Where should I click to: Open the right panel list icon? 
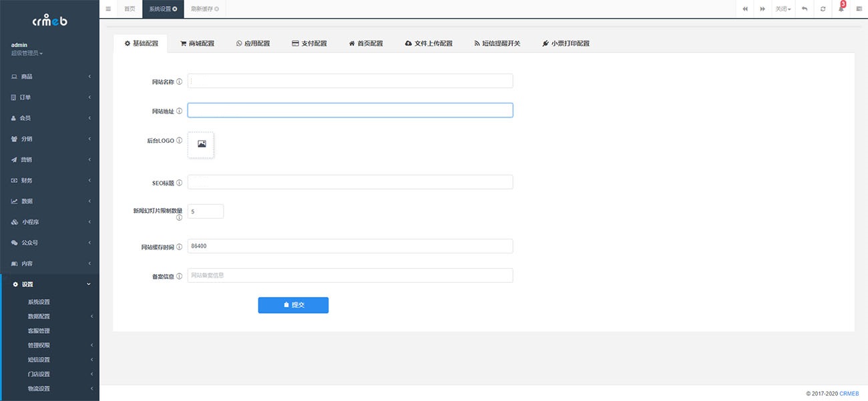(x=859, y=9)
